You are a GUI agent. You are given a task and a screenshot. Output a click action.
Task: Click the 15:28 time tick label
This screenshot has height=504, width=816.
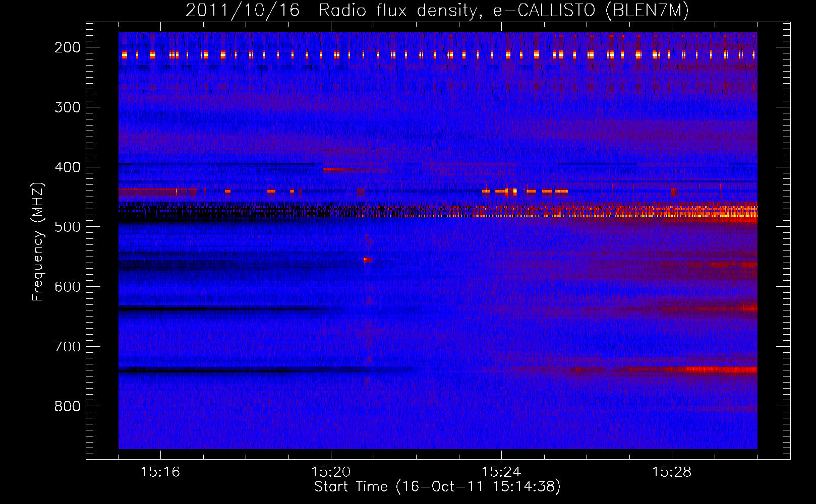tap(672, 472)
